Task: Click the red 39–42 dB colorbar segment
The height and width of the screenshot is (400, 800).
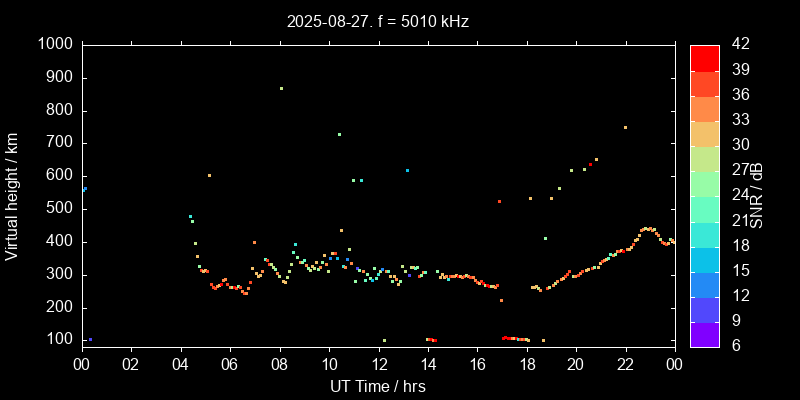Action: click(x=704, y=57)
